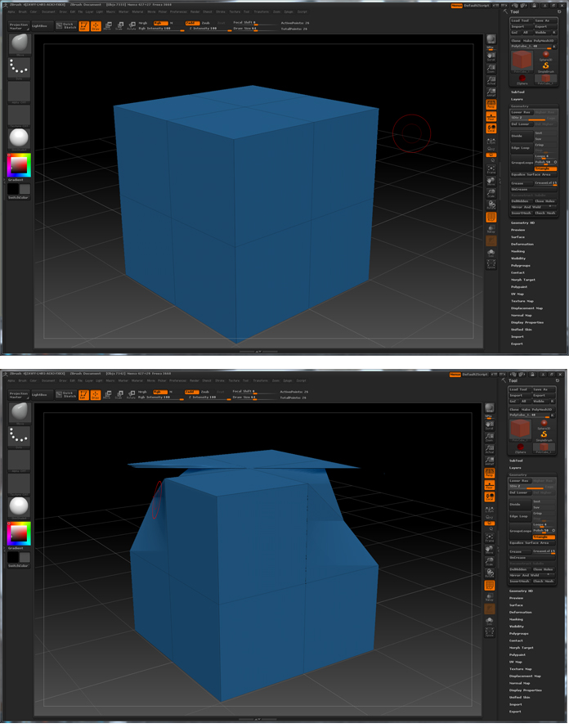
Task: Select Sphere3D tool in top screenshot
Action: tap(546, 56)
